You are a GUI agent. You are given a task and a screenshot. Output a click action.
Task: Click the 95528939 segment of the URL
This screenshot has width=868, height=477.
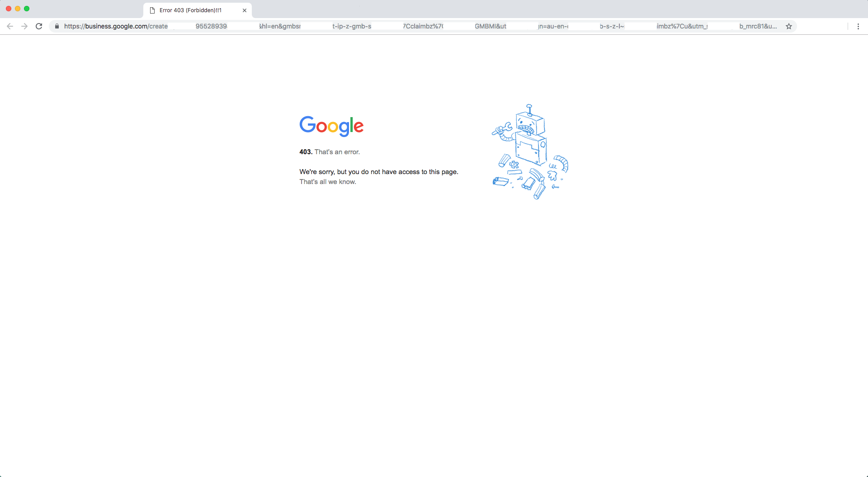(211, 26)
